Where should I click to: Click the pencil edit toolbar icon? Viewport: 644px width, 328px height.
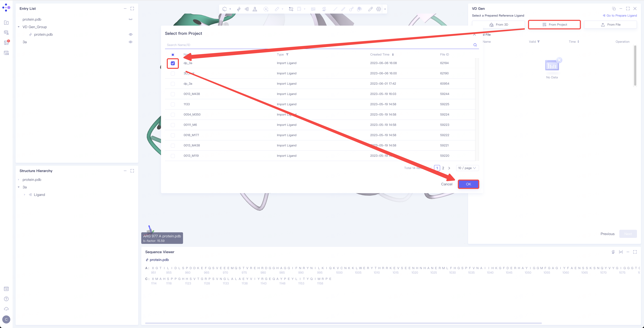tap(370, 9)
